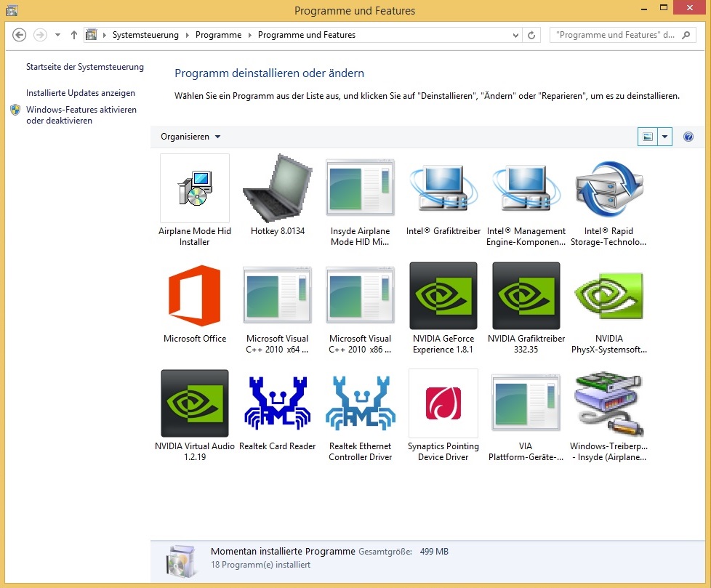Select the Microsoft Visual C++ 2010 x64 icon
Image resolution: width=711 pixels, height=588 pixels.
[278, 296]
